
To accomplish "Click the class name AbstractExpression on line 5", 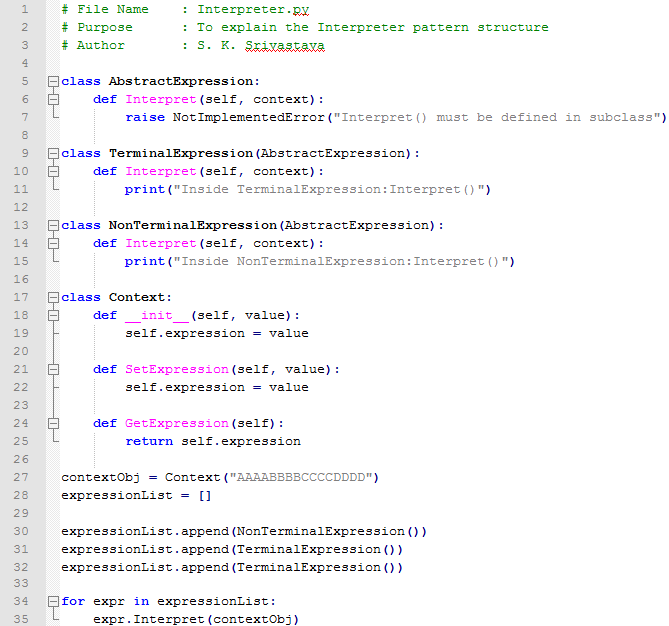I will (181, 81).
